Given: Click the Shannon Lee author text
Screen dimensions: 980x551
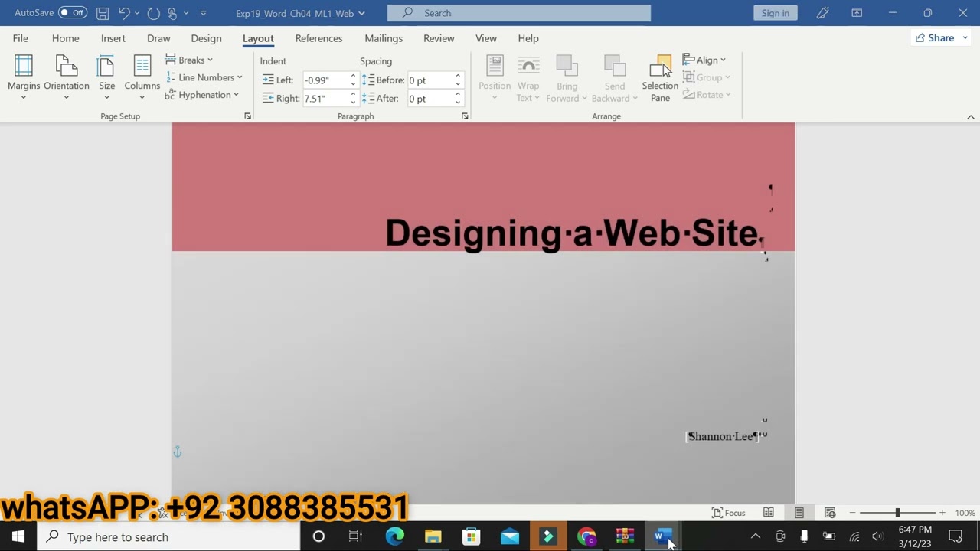Looking at the screenshot, I should (x=721, y=436).
